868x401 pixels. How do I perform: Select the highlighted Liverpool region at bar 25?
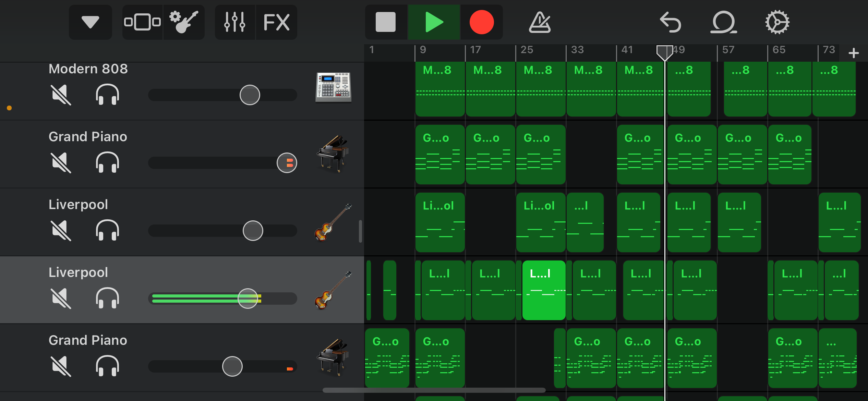tap(544, 290)
